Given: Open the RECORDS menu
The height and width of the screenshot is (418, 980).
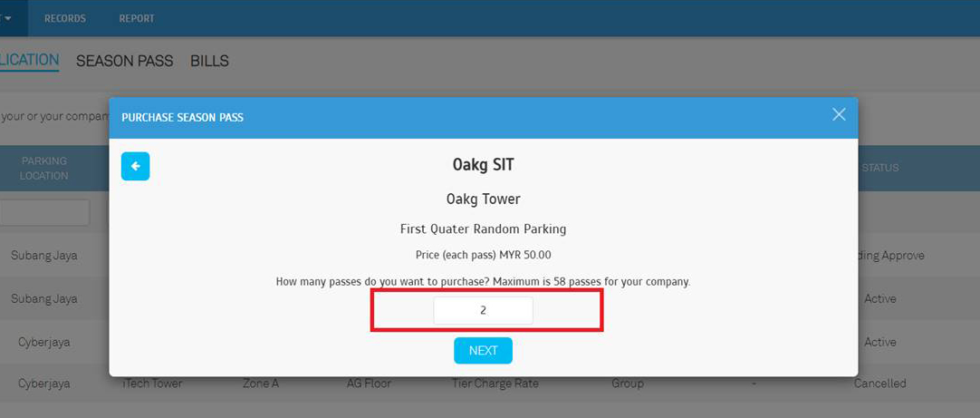Looking at the screenshot, I should pyautogui.click(x=65, y=18).
